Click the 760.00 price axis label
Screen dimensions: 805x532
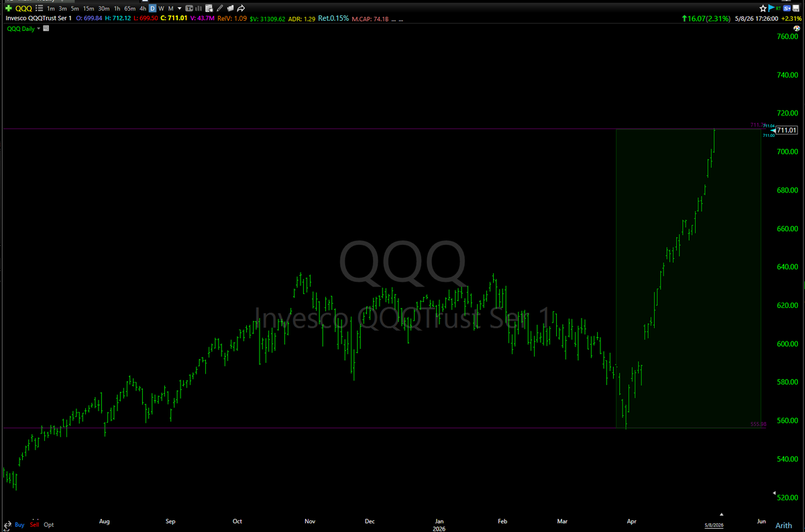(788, 36)
